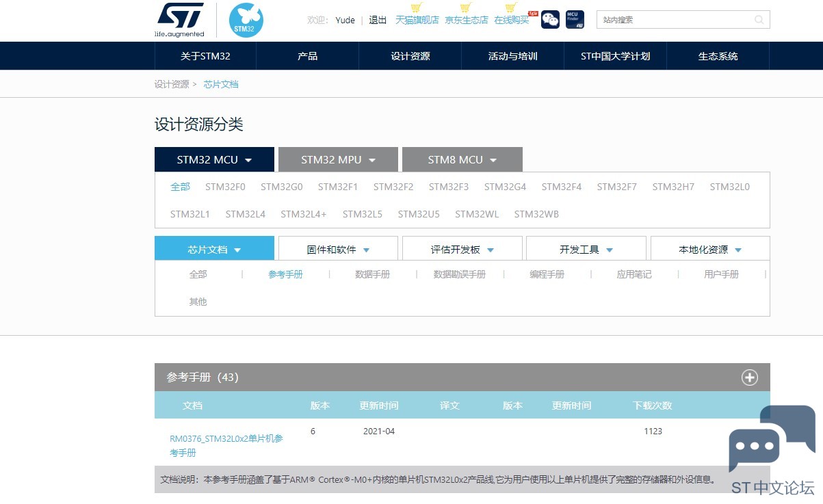Click the 参考手册 (43) section header

point(462,377)
